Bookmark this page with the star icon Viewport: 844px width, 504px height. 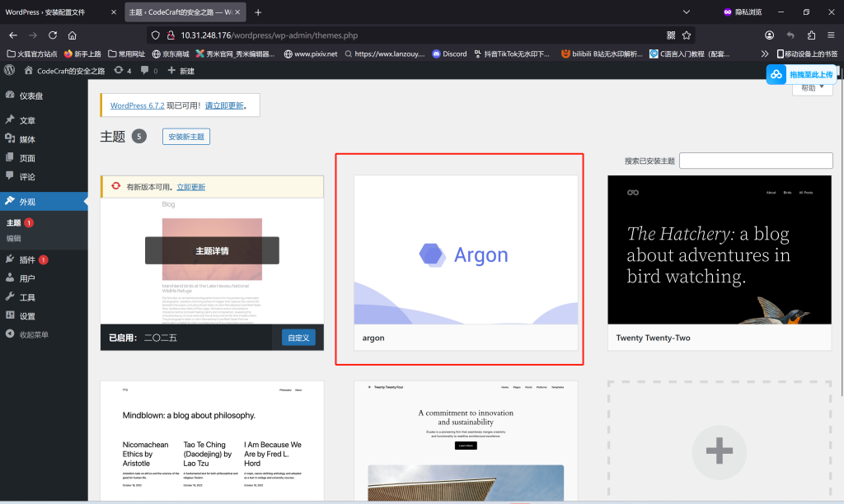click(687, 35)
